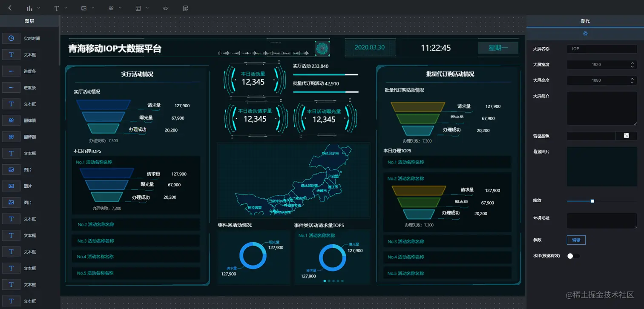
Task: Click the 实厅活动情况 panel header
Action: 137,74
